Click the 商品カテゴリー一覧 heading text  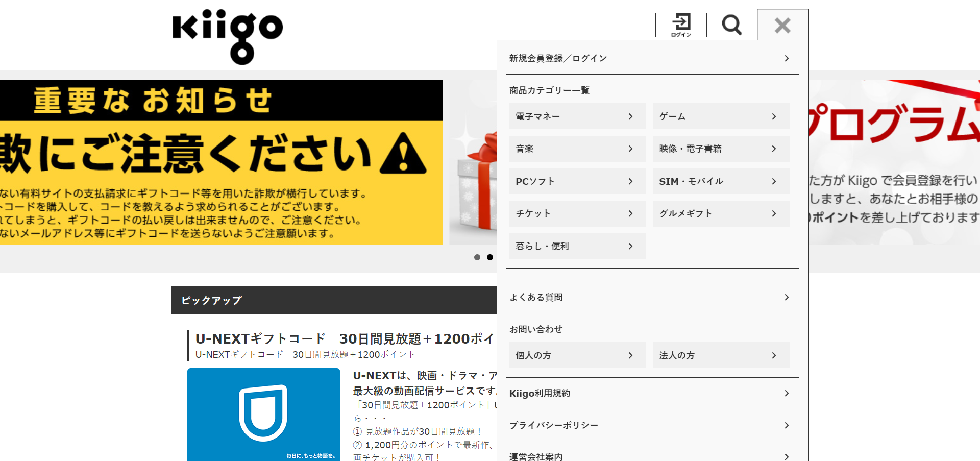pos(549,90)
